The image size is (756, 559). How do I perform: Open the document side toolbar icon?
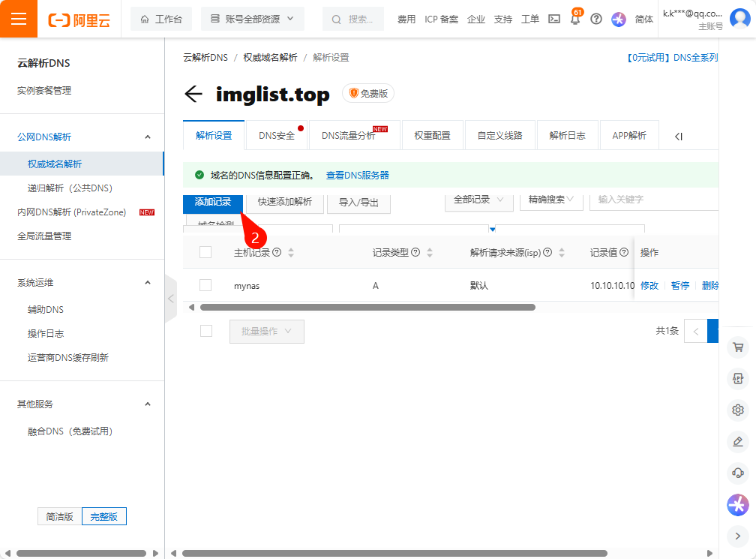[738, 379]
